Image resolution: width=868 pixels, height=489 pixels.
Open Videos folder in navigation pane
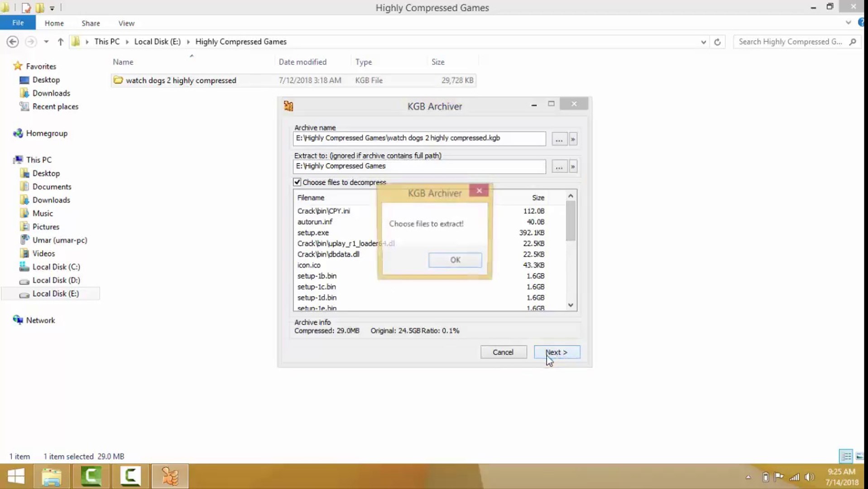pyautogui.click(x=43, y=254)
